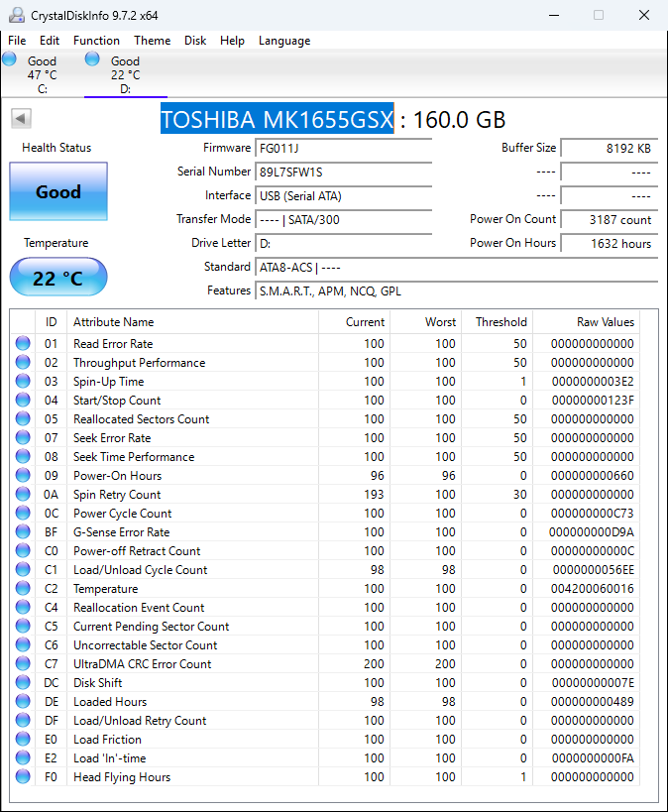
Task: Click the Transfer Mode field
Action: (x=343, y=220)
